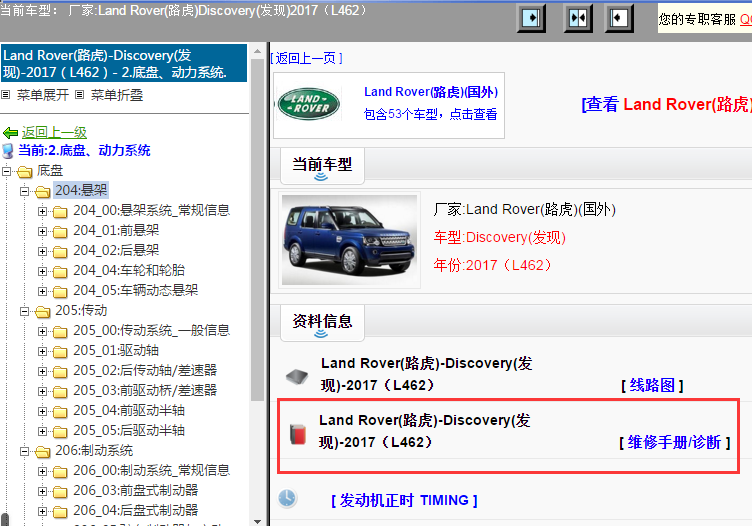Expand 204_00:悬架系统_常规信息 node
This screenshot has height=526, width=752.
point(42,211)
